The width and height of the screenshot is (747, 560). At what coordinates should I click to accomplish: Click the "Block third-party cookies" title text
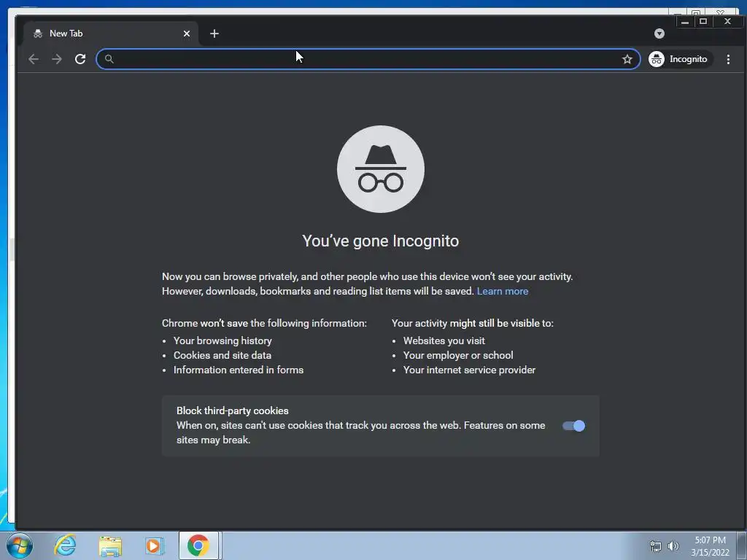pos(233,411)
